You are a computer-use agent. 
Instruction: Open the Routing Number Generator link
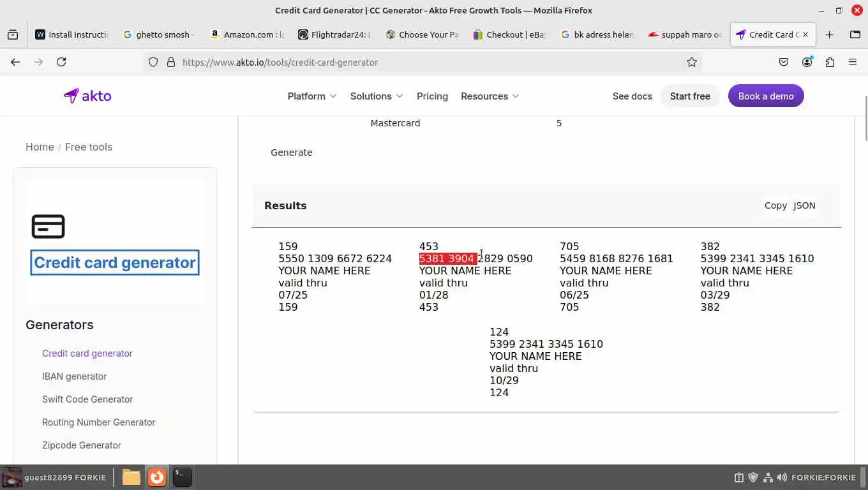pyautogui.click(x=99, y=422)
